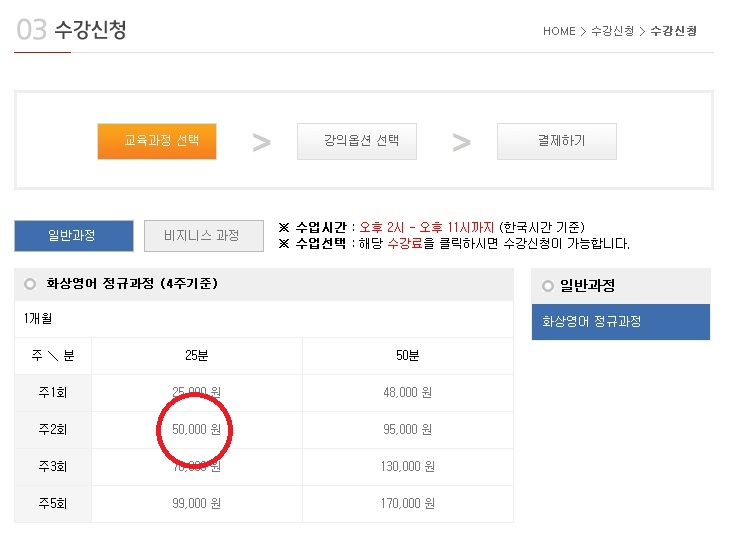
Task: Click the 130,000 원 주3회 price
Action: pos(407,467)
